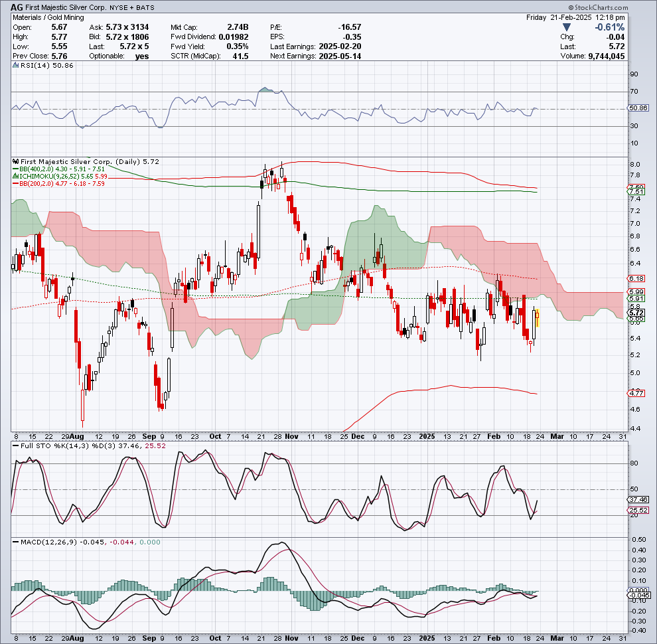Image resolution: width=657 pixels, height=644 pixels.
Task: Click the First Majestic Silver Corp. header name
Action: coord(65,7)
